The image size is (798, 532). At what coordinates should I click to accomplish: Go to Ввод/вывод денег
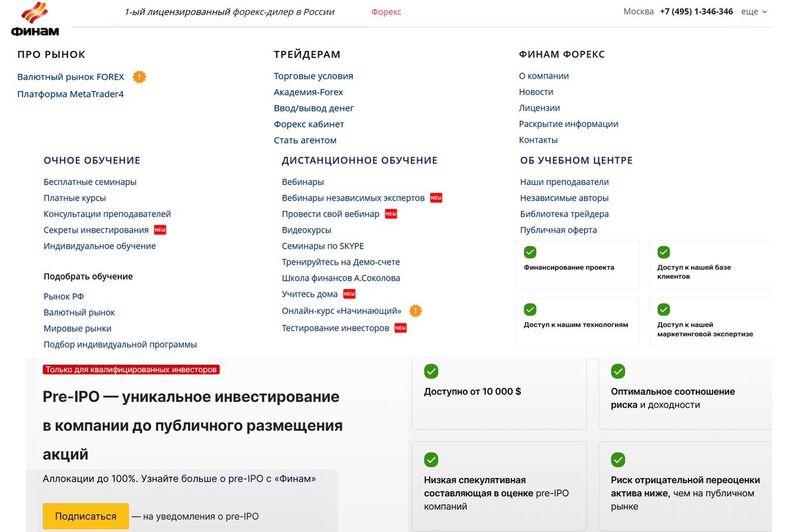313,108
